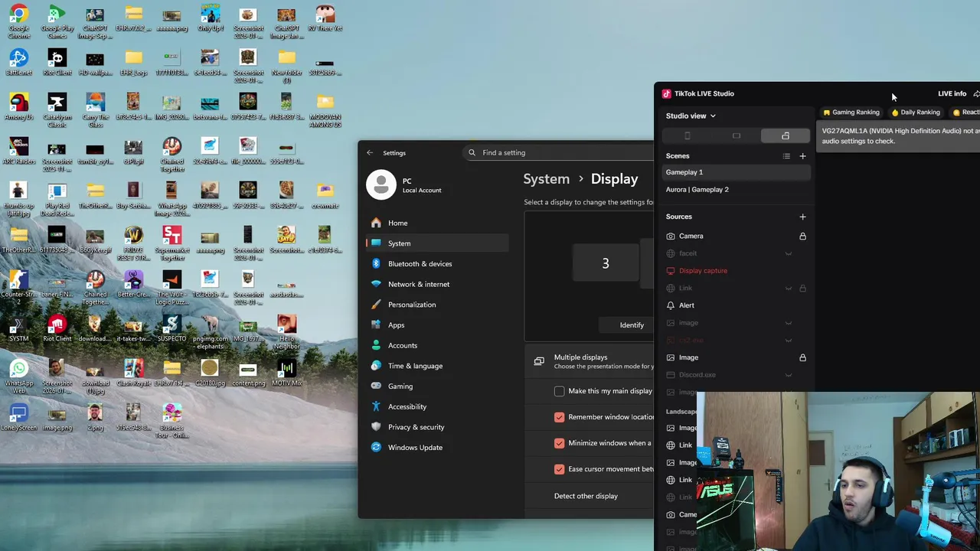Open the Gaming Ranking tab
The image size is (980, 551).
pos(851,112)
